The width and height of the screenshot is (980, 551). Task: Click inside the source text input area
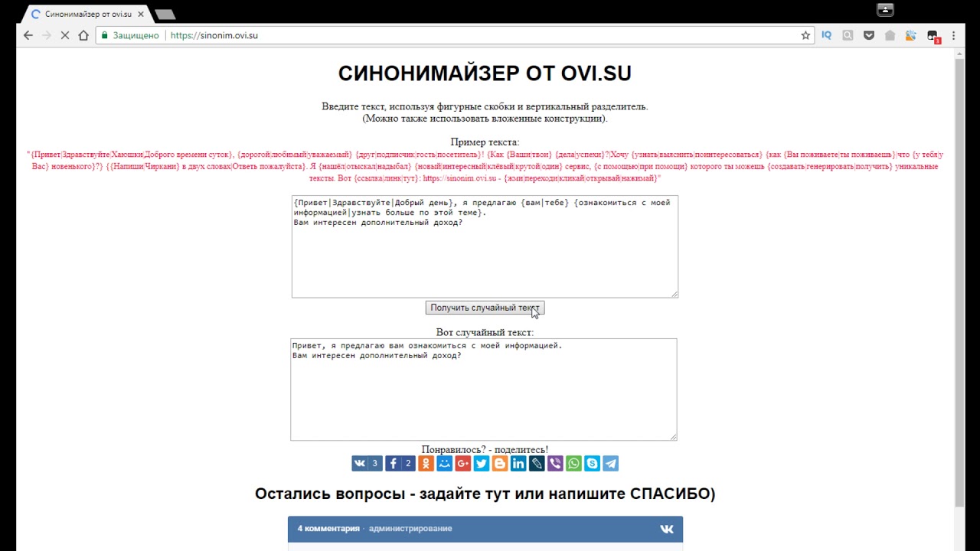(485, 246)
